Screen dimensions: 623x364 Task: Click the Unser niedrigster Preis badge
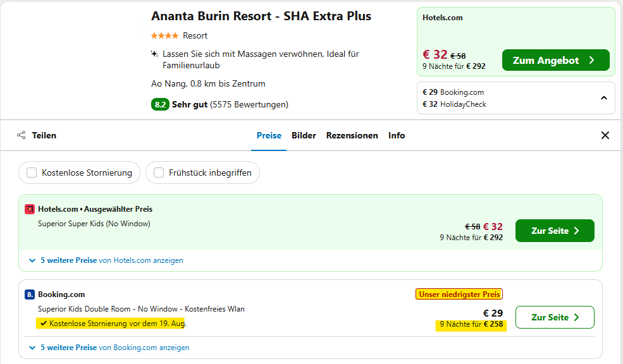[459, 294]
